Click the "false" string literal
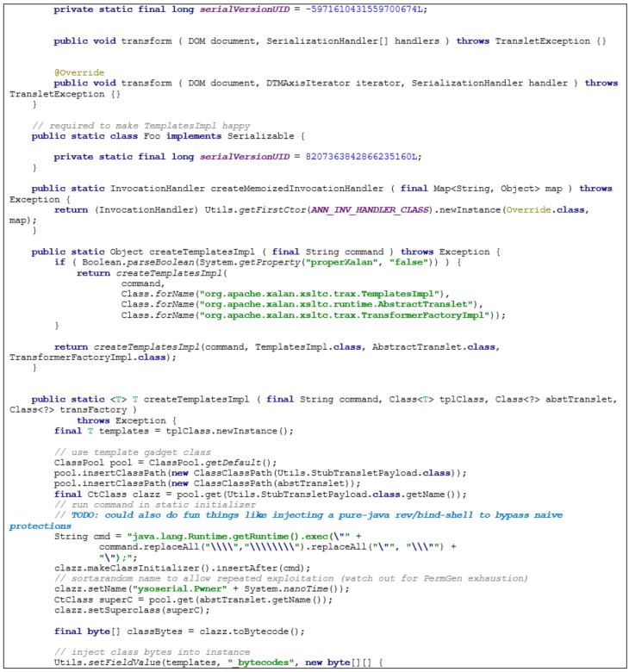Screen dimensions: 629x672 [409, 262]
